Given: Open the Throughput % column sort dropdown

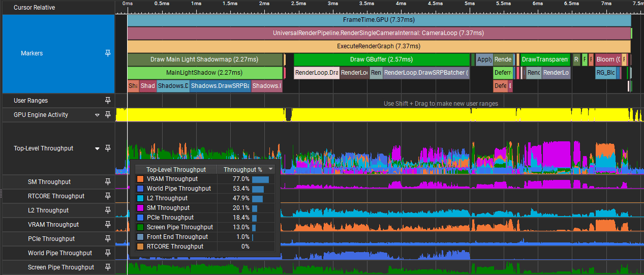Looking at the screenshot, I should (x=271, y=169).
